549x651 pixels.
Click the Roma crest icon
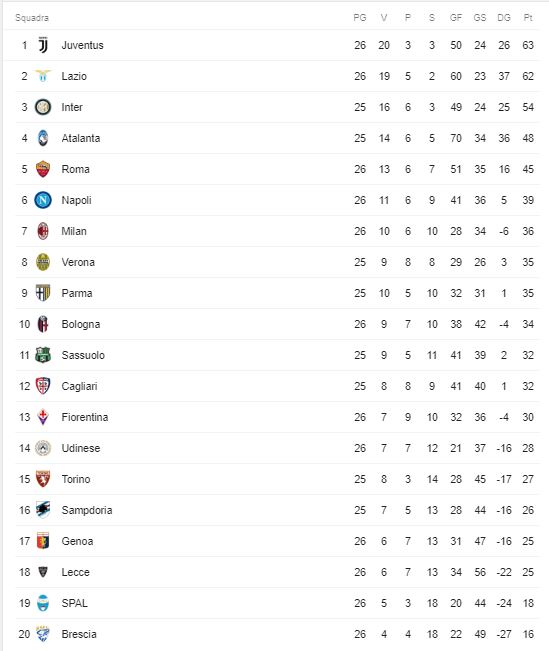[43, 169]
